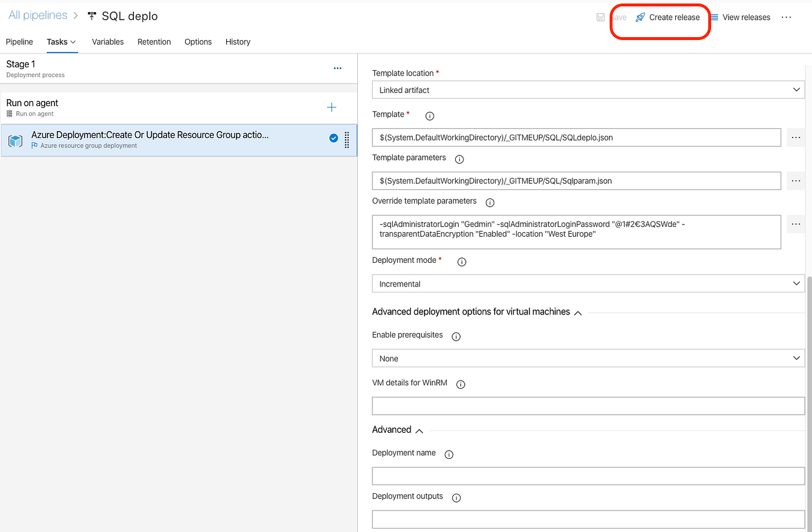Click the Deployment mode info icon
Screen dimensions: 812x532
point(462,262)
